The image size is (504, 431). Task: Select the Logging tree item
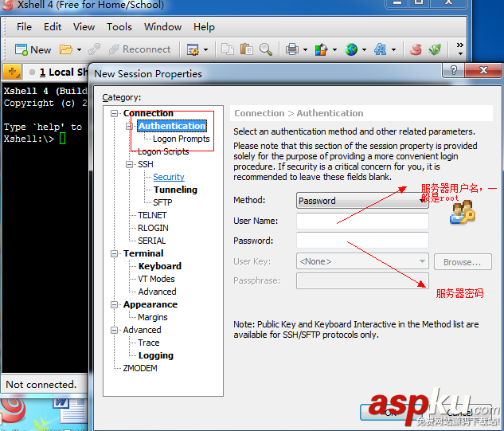(x=156, y=355)
